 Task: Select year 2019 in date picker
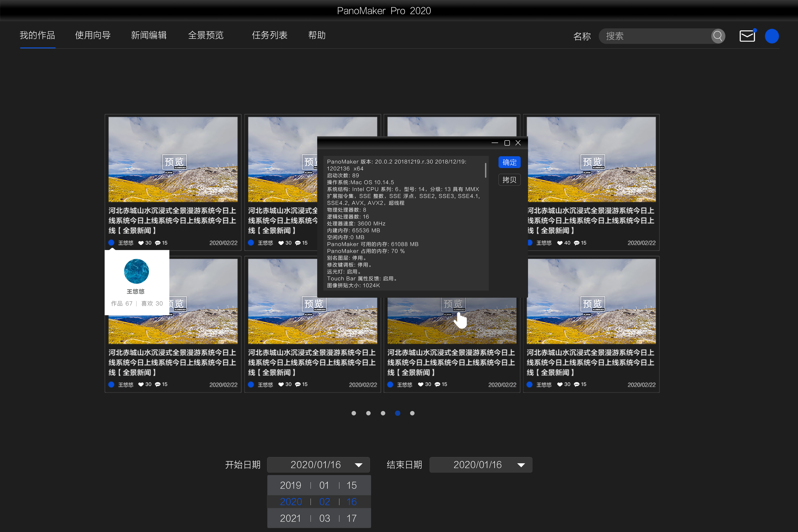pos(290,485)
